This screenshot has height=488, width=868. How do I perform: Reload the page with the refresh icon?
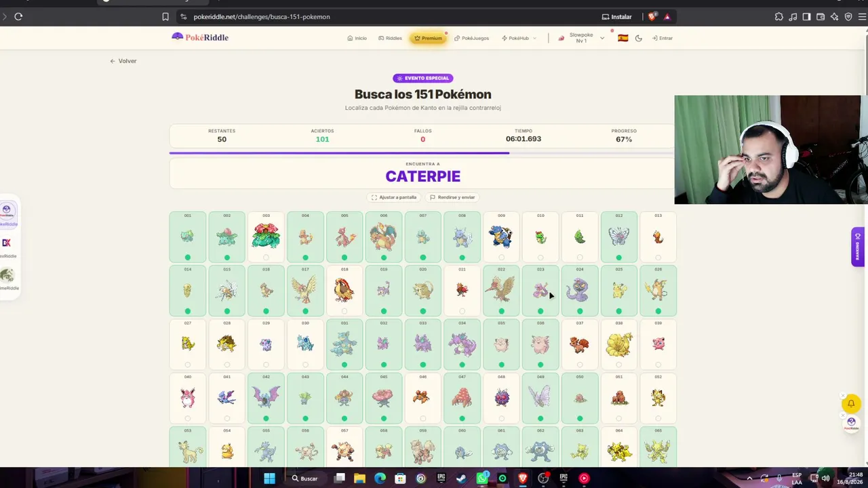tap(18, 16)
